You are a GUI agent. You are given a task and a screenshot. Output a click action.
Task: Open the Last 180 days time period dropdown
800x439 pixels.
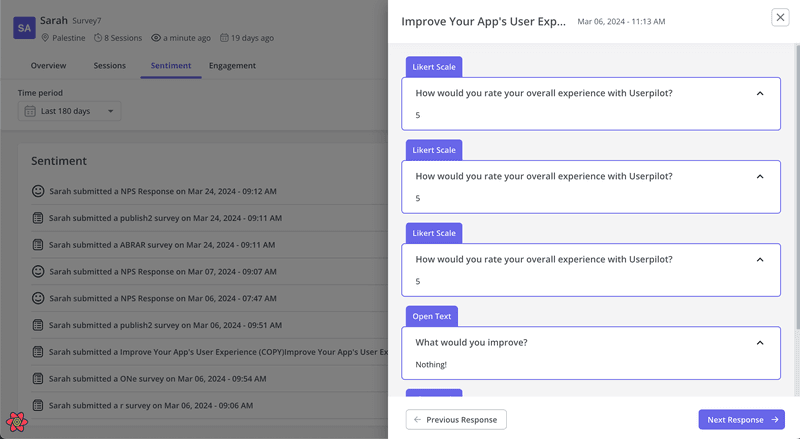tap(69, 111)
